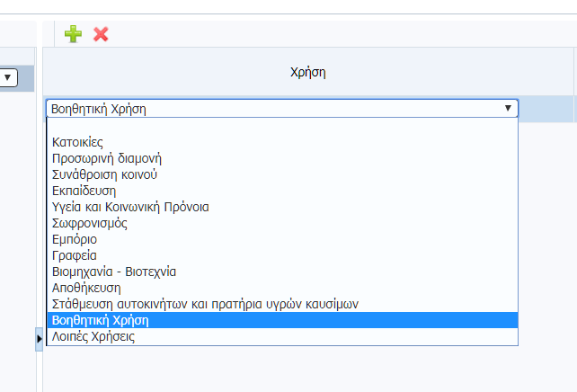577x392 pixels.
Task: Click the Χρήση column header
Action: pos(308,72)
